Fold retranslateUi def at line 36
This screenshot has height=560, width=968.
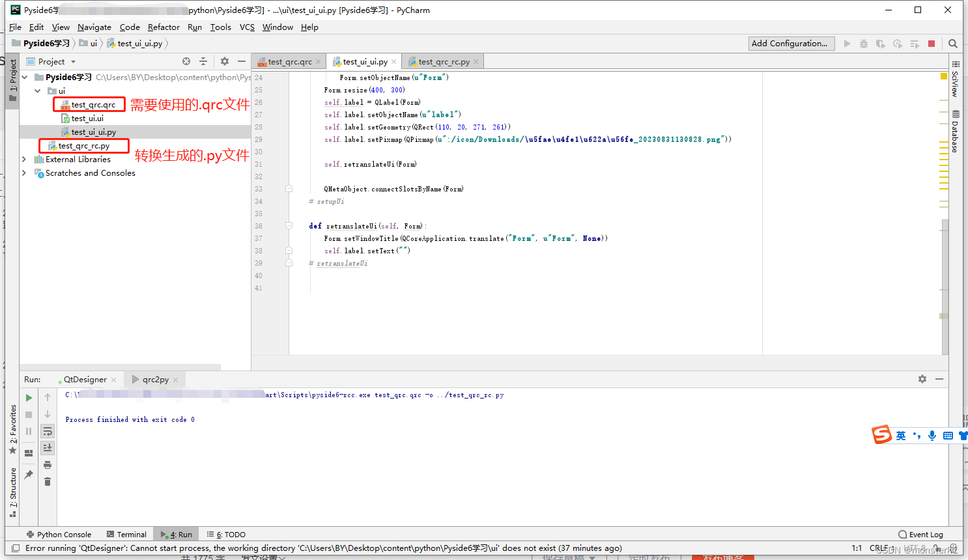click(289, 226)
